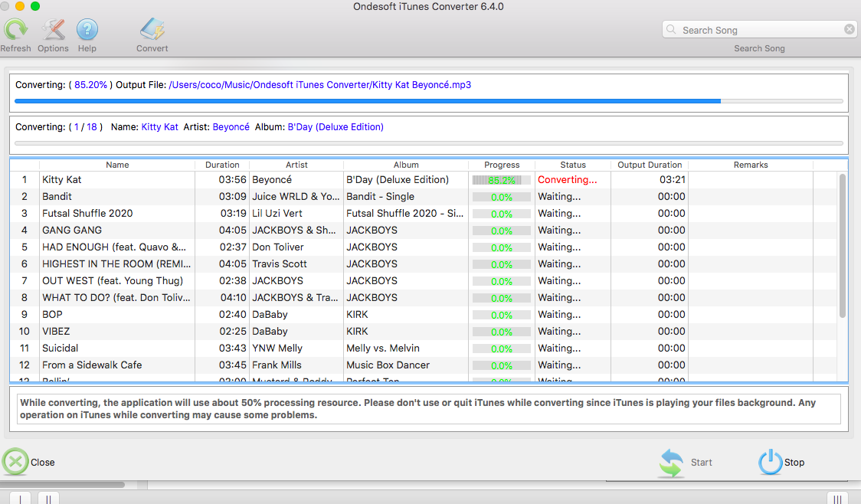
Task: Select the VIBEZ song name
Action: click(56, 332)
